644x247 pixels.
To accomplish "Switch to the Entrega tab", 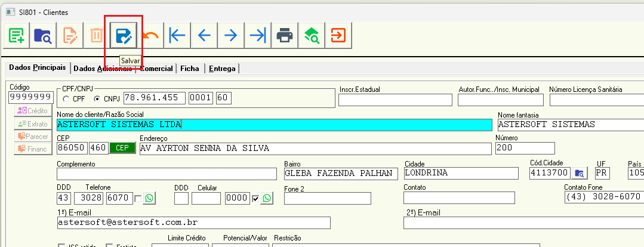I will pyautogui.click(x=222, y=69).
